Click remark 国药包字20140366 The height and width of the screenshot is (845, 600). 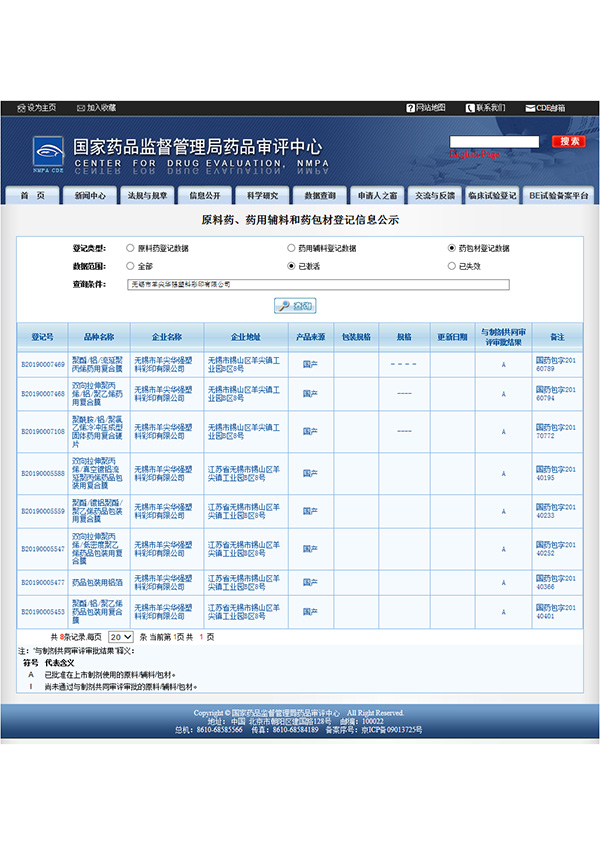(x=556, y=583)
